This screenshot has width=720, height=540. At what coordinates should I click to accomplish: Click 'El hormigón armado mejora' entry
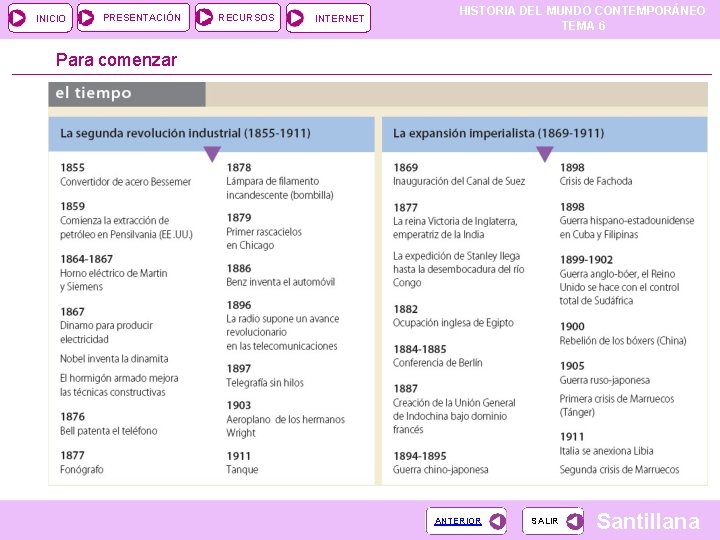[119, 385]
